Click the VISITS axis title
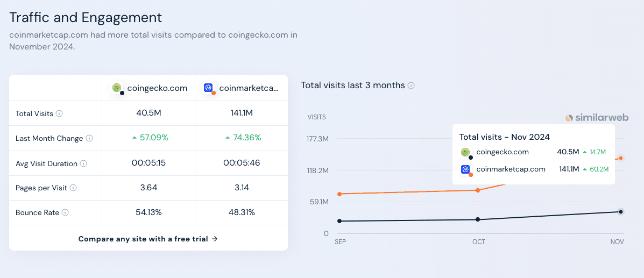 [x=317, y=117]
